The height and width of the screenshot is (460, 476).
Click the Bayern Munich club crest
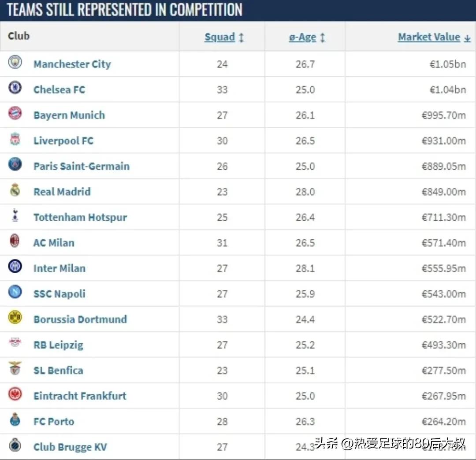click(x=15, y=114)
